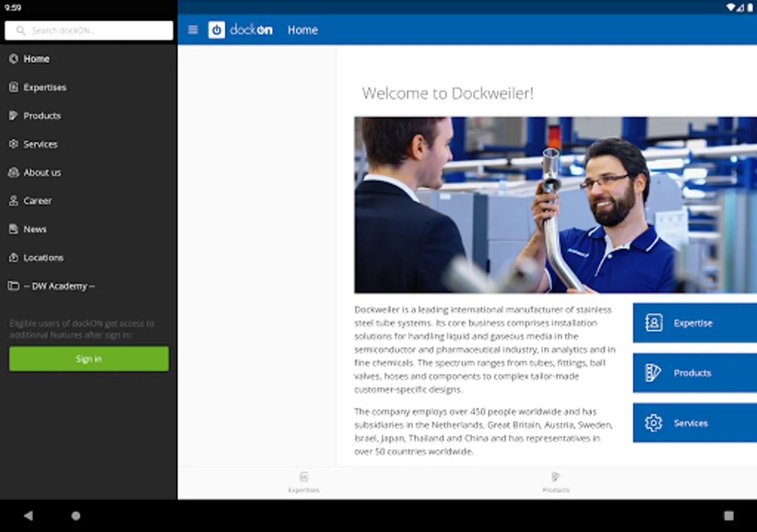Click the Services tile gear icon
Viewport: 757px width, 532px height.
click(x=654, y=423)
